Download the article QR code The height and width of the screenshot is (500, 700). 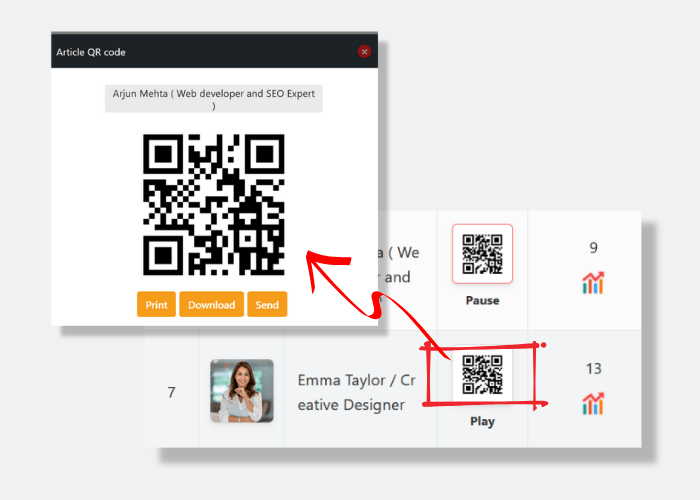click(x=211, y=304)
